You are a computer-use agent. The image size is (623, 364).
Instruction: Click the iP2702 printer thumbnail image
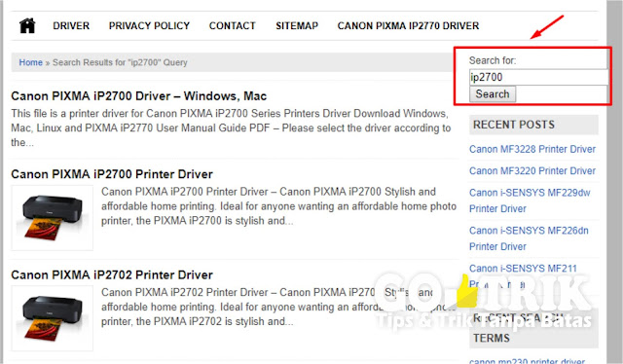point(52,318)
